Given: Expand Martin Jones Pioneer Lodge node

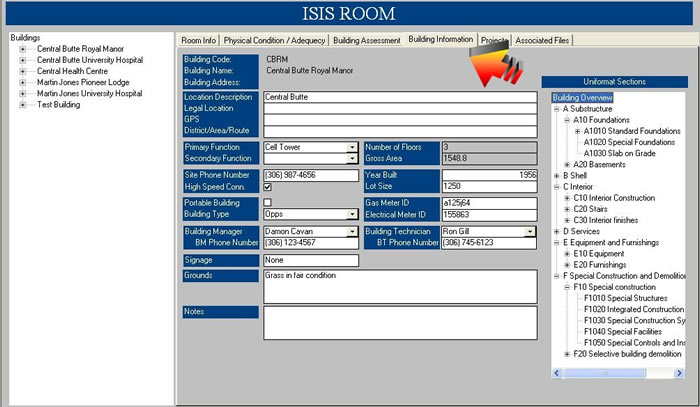Looking at the screenshot, I should (x=22, y=83).
